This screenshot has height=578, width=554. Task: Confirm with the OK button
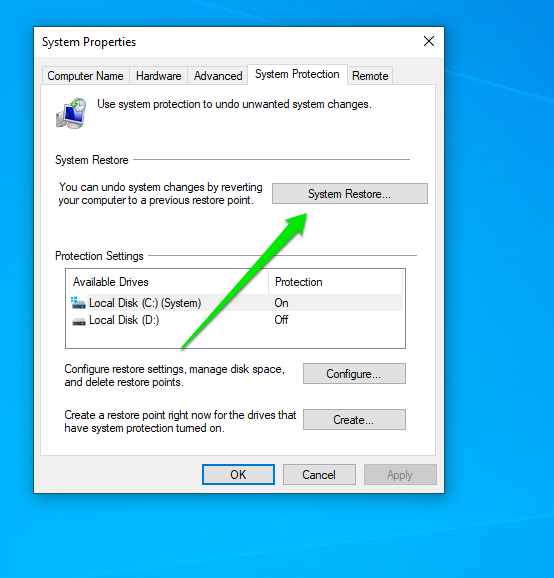tap(238, 474)
